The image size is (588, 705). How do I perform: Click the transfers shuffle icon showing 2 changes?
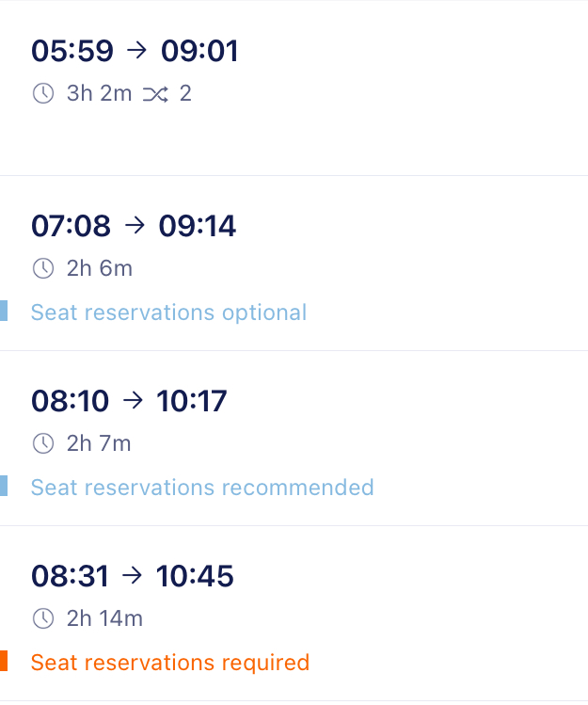click(x=155, y=94)
